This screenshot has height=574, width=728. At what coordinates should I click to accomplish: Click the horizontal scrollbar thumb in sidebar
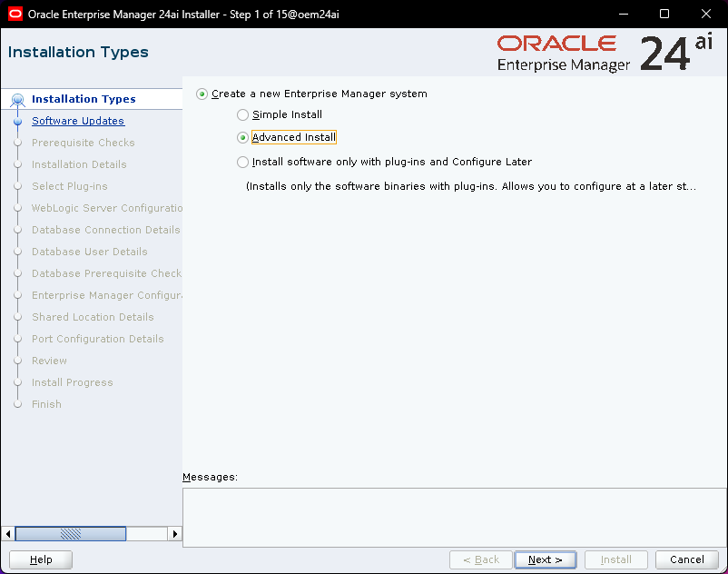tap(71, 534)
